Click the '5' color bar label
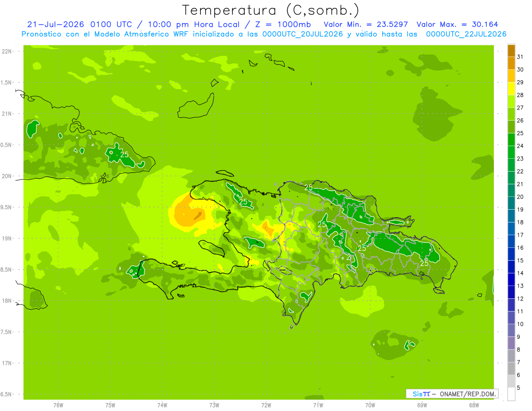 click(x=519, y=388)
